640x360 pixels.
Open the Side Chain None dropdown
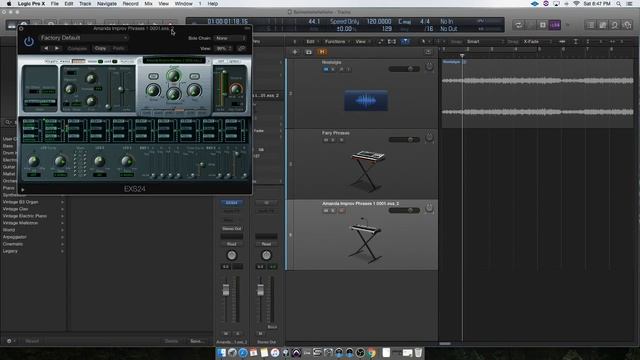(x=231, y=38)
